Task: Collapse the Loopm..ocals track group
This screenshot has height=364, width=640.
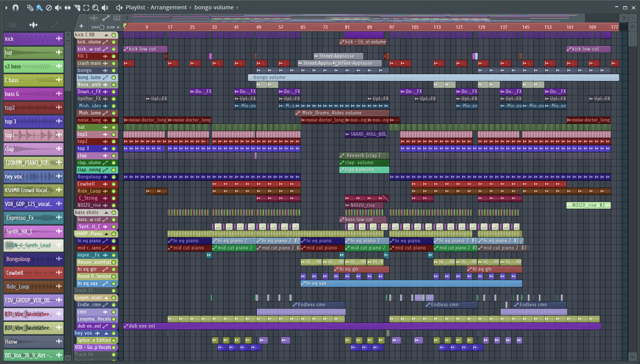Action: click(106, 298)
